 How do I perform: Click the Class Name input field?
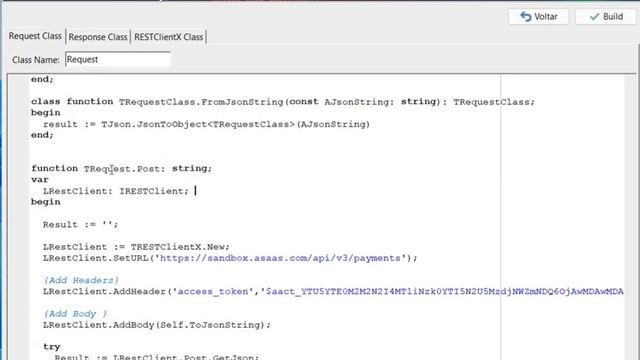[118, 60]
